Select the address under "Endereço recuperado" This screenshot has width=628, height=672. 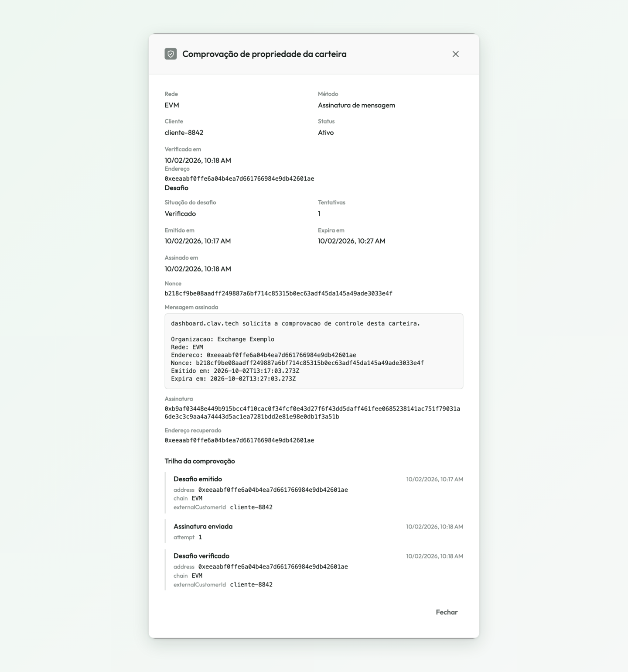click(239, 440)
